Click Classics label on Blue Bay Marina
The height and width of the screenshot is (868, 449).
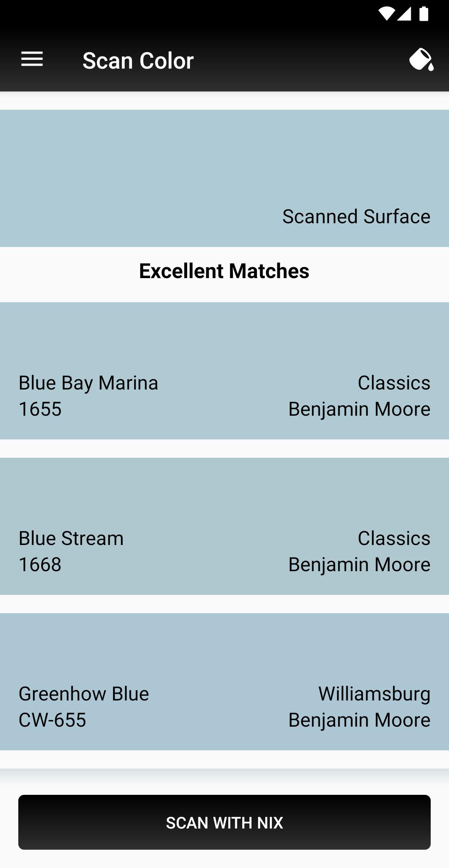click(x=394, y=383)
